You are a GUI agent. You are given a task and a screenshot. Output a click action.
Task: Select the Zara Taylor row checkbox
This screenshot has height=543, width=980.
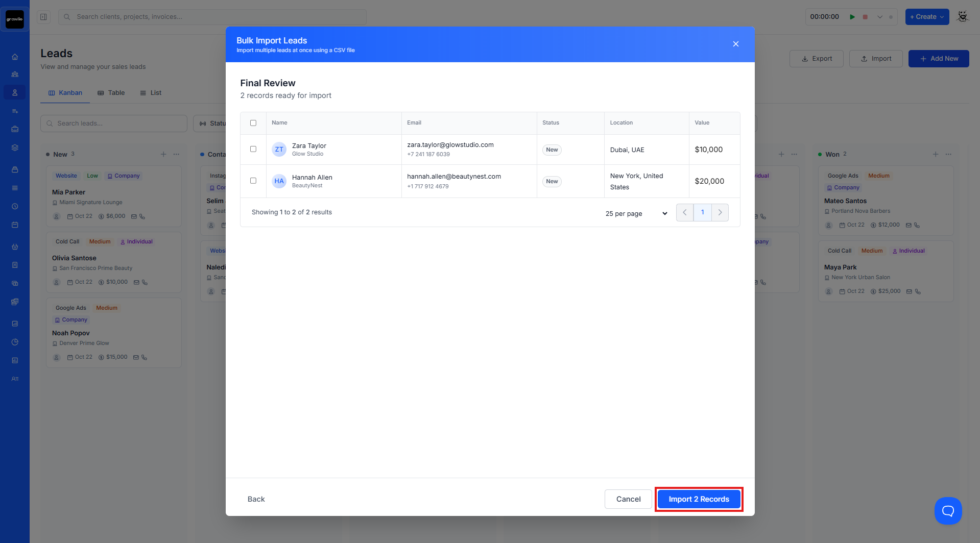click(x=253, y=149)
